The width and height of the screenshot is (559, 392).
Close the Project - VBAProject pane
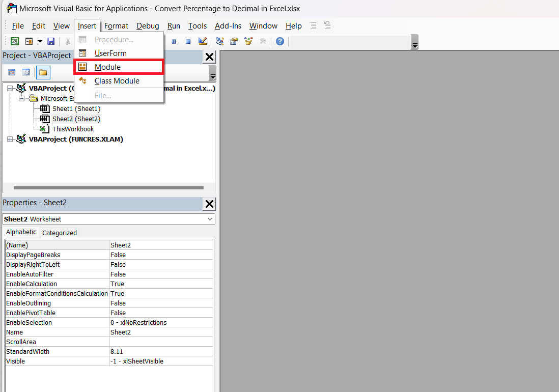(209, 57)
